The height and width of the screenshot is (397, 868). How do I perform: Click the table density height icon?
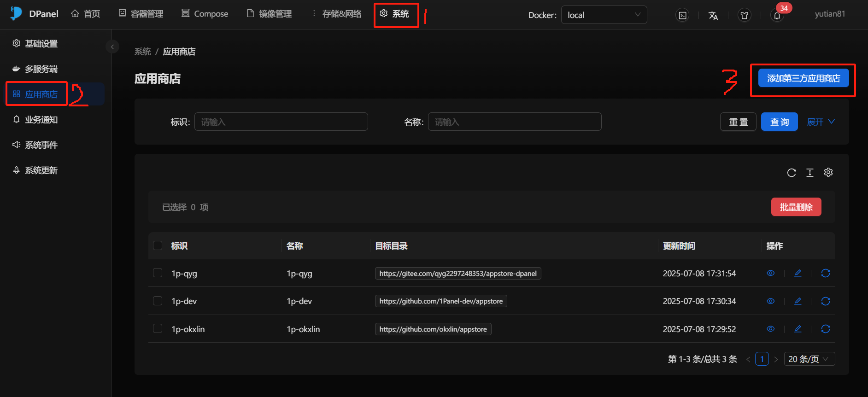point(810,173)
